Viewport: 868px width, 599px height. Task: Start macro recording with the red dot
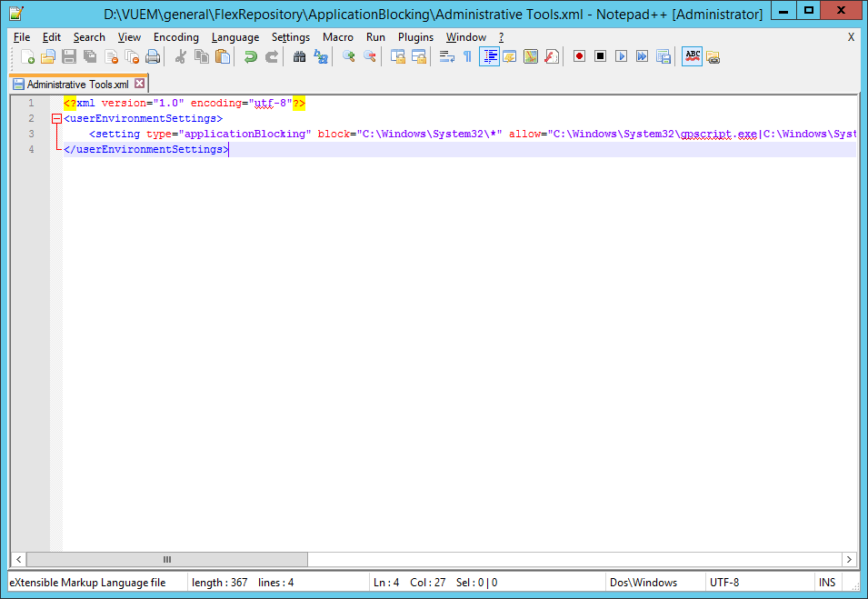pos(579,56)
